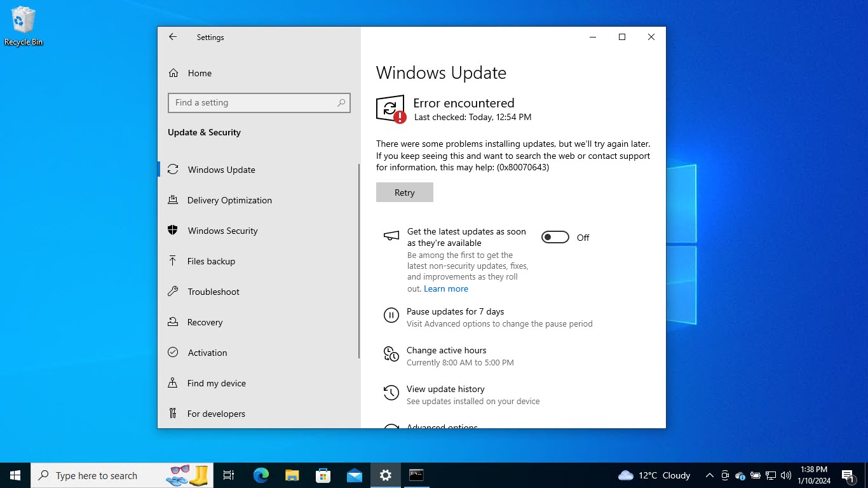
Task: Open Find my device settings
Action: 259,383
